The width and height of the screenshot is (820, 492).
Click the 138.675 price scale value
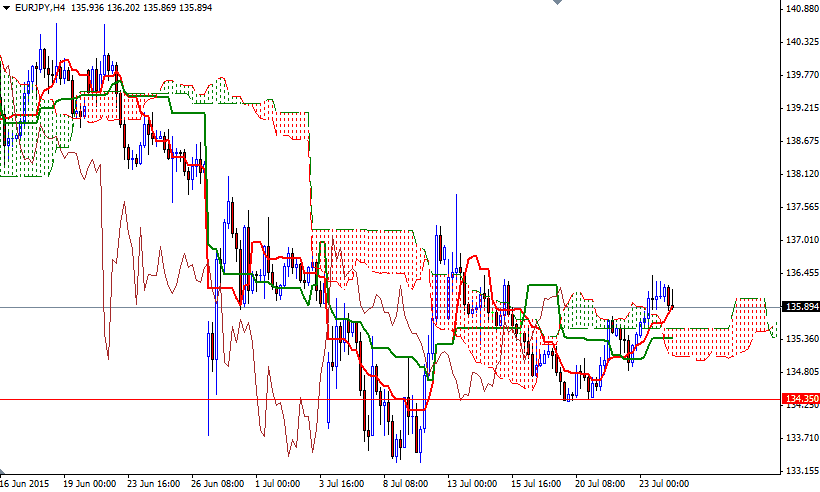[x=802, y=140]
